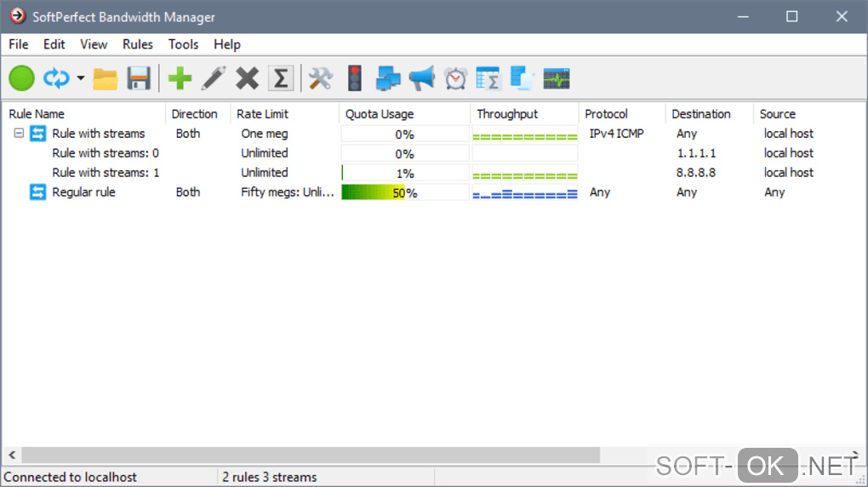
Task: Click the 'One meg' rate limit cell
Action: coord(264,134)
